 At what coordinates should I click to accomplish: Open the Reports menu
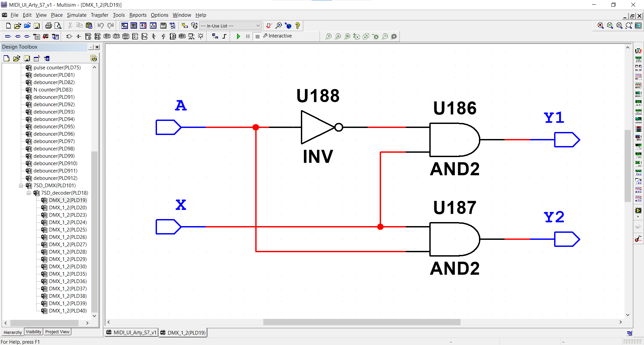(x=138, y=15)
